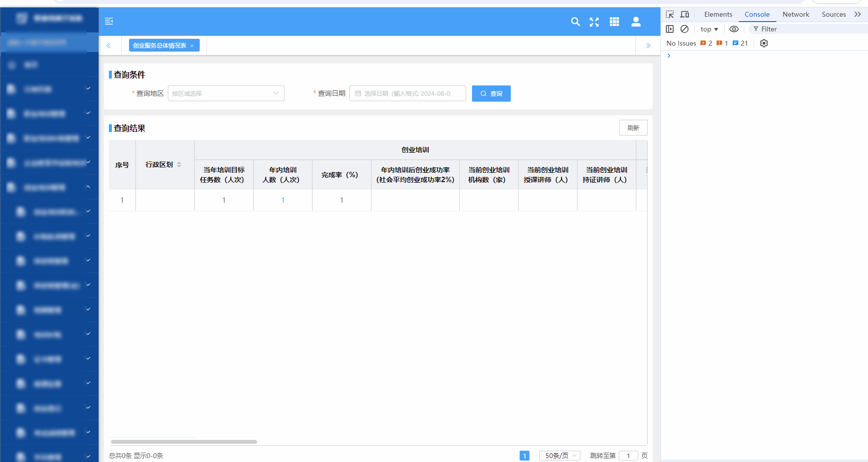Open the issues badge showing 21 messages
Screen dimensions: 868x462
[740, 43]
